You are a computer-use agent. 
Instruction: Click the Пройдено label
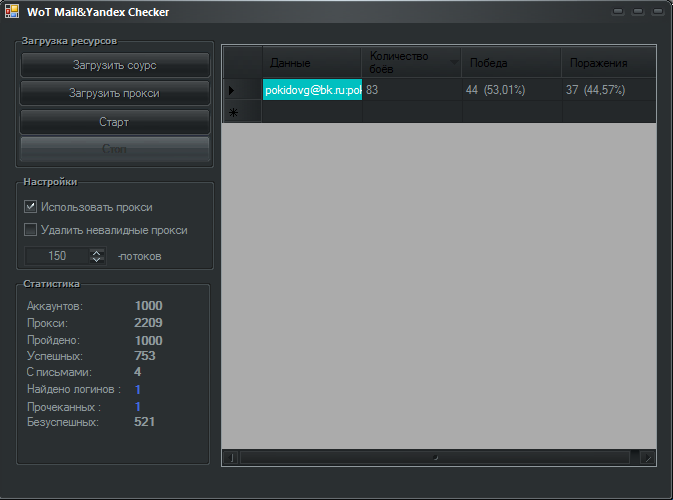(53, 340)
